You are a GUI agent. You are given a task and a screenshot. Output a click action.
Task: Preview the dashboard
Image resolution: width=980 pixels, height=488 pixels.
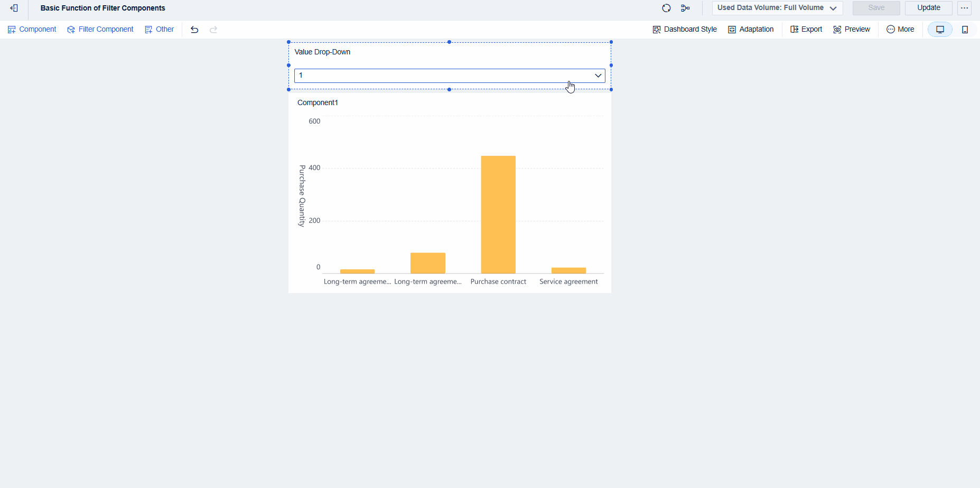pyautogui.click(x=852, y=30)
